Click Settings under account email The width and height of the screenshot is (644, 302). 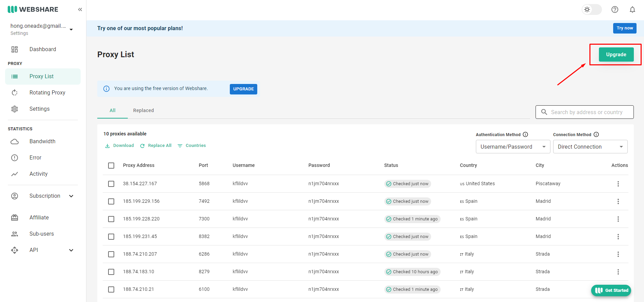click(19, 33)
